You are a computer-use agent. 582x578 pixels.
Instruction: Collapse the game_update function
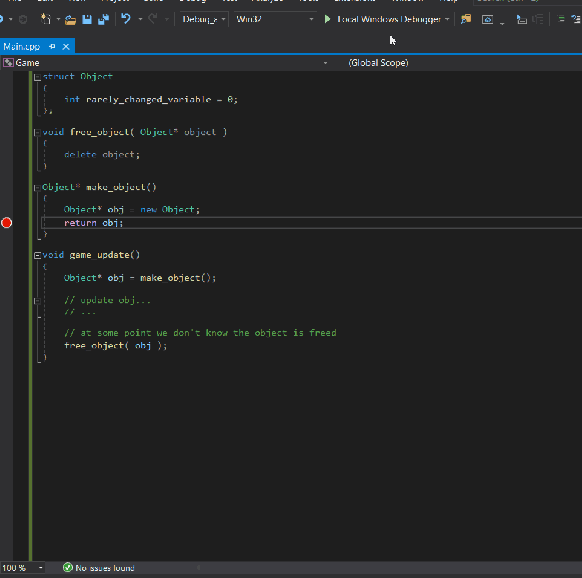tap(37, 255)
